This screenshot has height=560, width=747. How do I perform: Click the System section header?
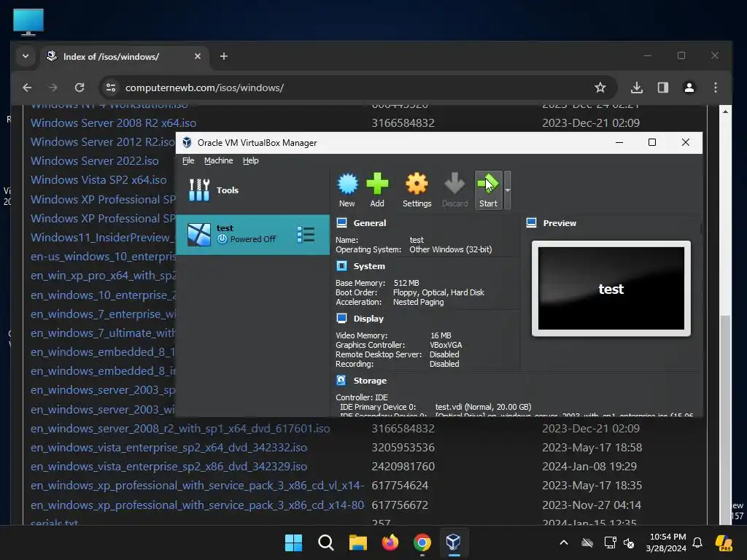tap(369, 266)
